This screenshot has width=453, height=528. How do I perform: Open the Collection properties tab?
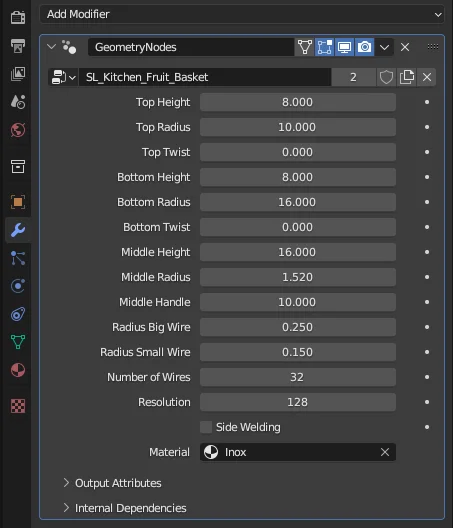pyautogui.click(x=18, y=166)
